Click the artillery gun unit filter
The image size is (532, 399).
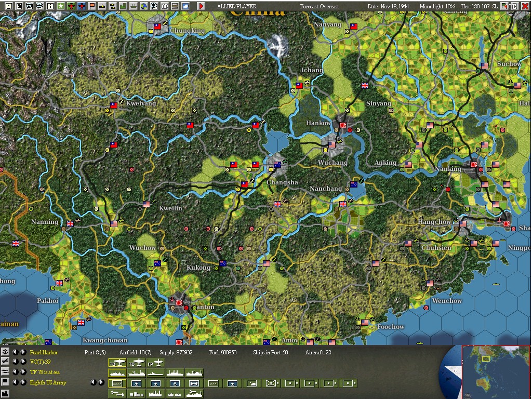coord(251,383)
